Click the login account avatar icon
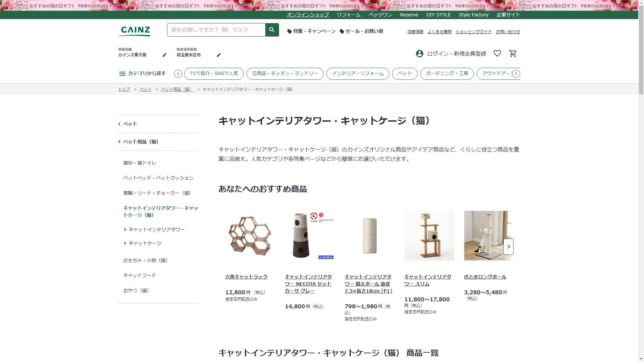 (x=419, y=54)
